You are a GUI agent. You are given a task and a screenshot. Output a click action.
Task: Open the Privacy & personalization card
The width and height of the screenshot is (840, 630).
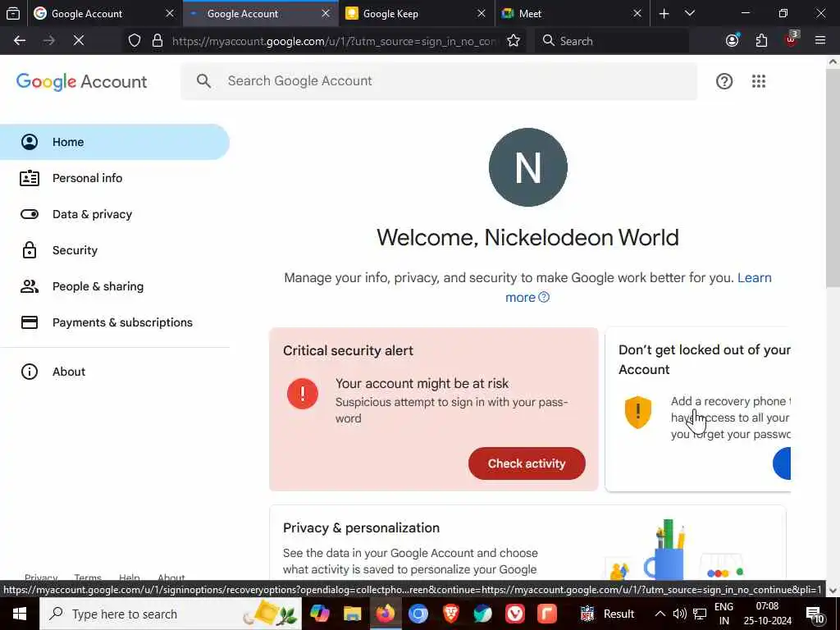click(527, 543)
